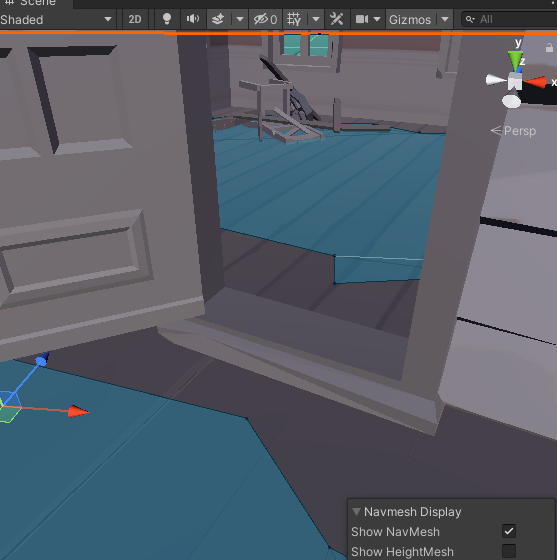Toggle scene audio speaker icon
557x560 pixels.
193,19
